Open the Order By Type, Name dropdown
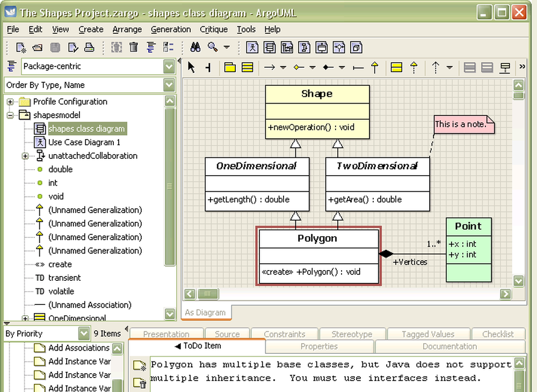The height and width of the screenshot is (392, 537). coord(169,85)
